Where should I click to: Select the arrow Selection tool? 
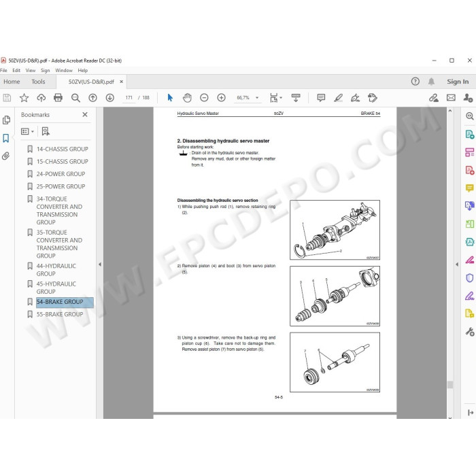(170, 98)
